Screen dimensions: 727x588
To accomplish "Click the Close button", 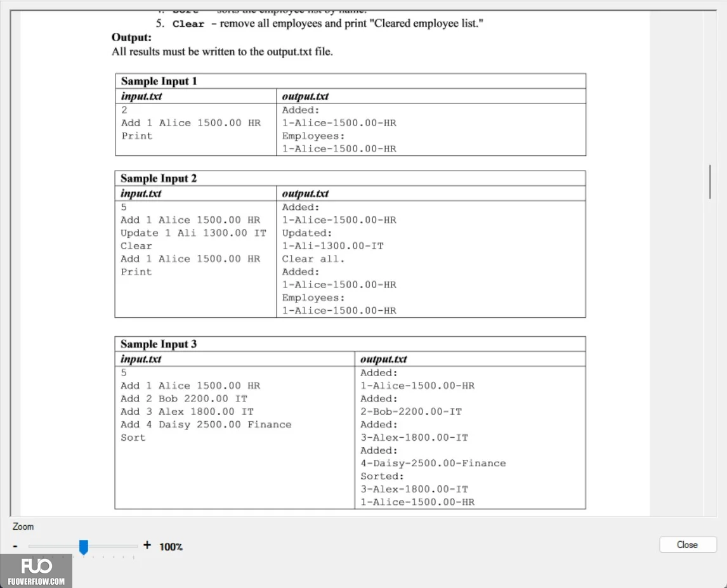I will click(x=687, y=544).
